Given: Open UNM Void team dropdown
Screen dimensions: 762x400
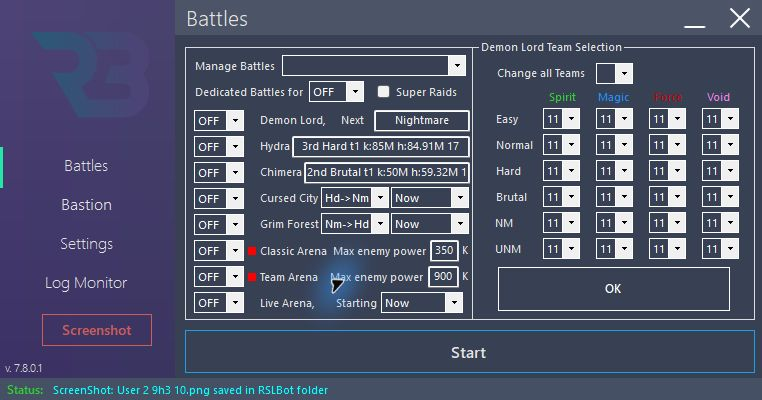Looking at the screenshot, I should [720, 249].
